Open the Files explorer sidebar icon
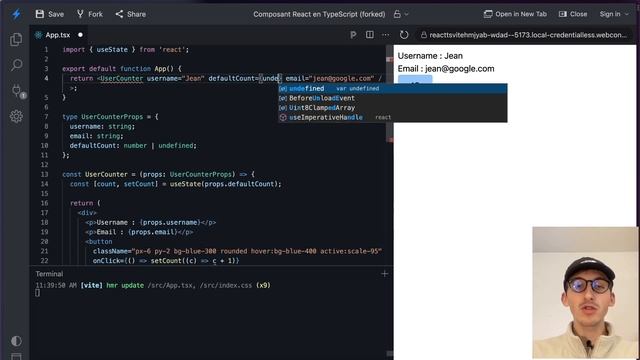 click(16, 40)
